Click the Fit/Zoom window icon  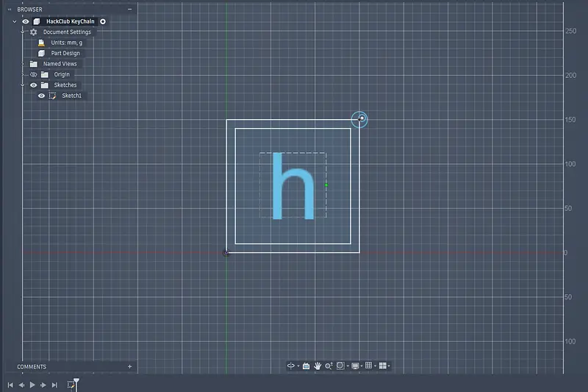click(x=340, y=366)
